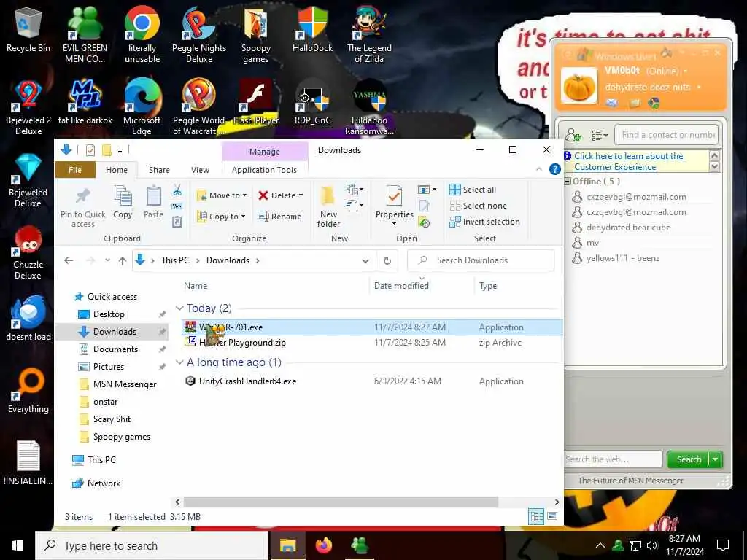Open the Copy to dropdown

pos(221,217)
